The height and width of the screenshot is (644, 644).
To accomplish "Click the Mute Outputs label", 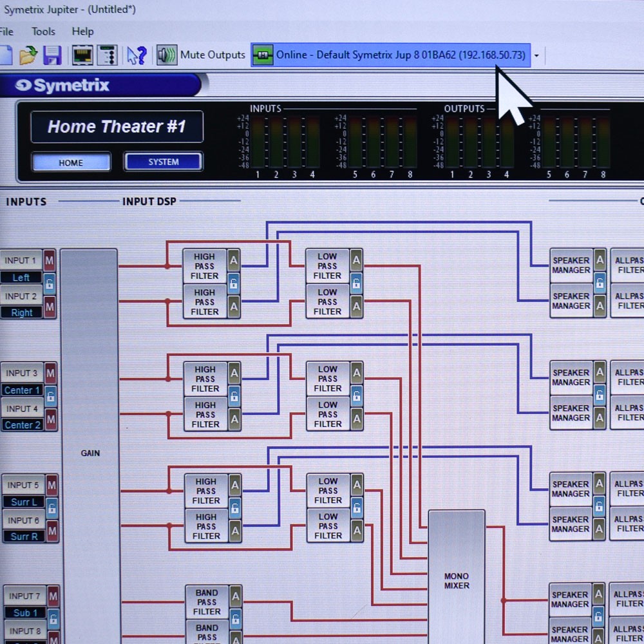I will (x=213, y=55).
